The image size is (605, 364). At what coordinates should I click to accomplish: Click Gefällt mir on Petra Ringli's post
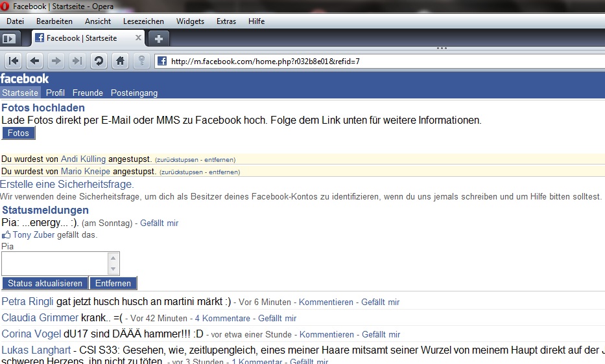click(381, 302)
